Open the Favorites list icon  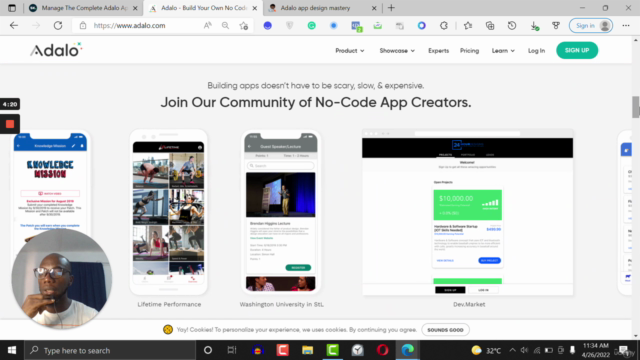(x=468, y=25)
